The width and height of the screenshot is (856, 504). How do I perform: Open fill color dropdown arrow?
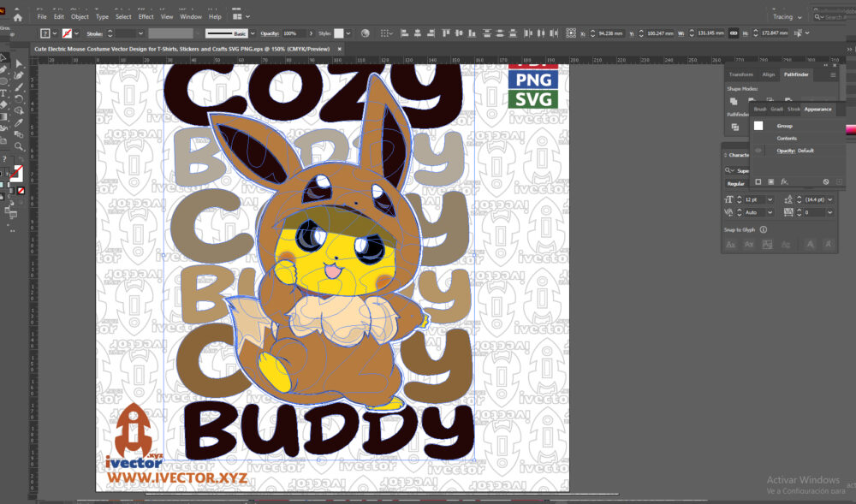(x=55, y=33)
